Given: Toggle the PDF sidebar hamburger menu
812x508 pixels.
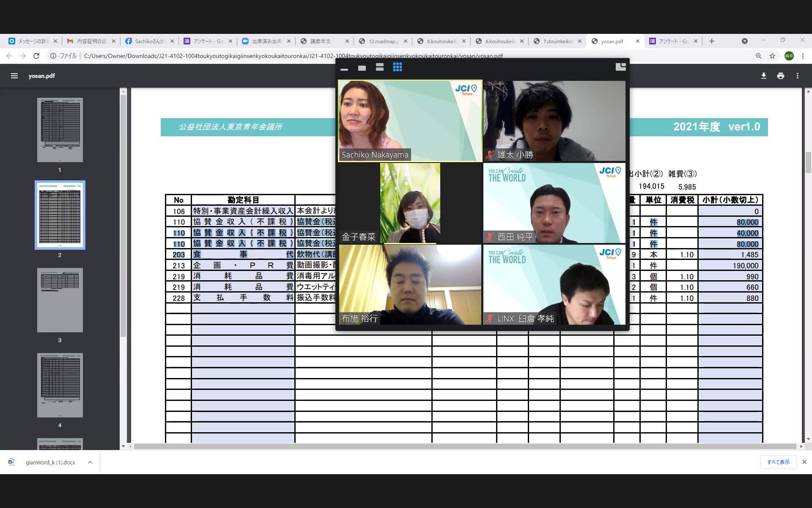Looking at the screenshot, I should point(14,76).
